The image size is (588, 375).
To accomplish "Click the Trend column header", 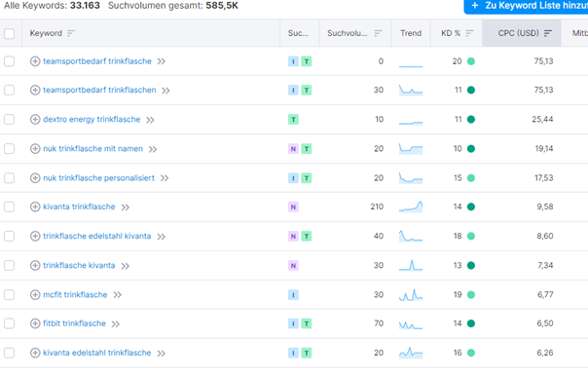I will point(411,33).
